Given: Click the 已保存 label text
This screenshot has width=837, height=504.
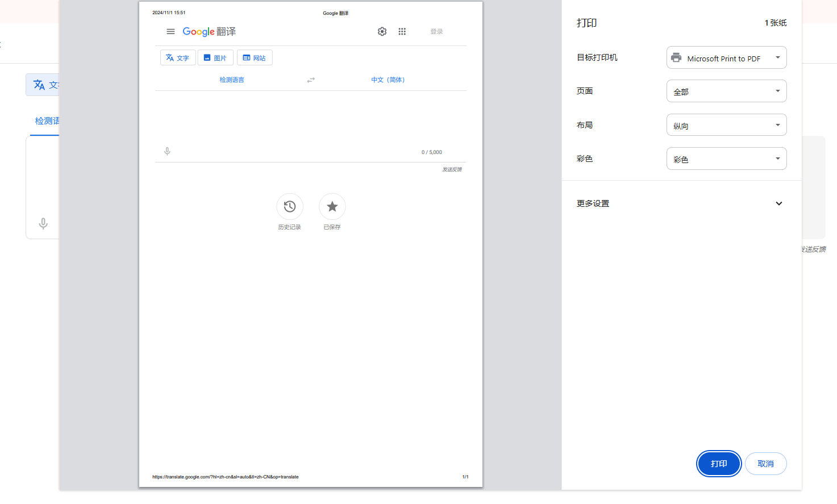Looking at the screenshot, I should tap(332, 227).
